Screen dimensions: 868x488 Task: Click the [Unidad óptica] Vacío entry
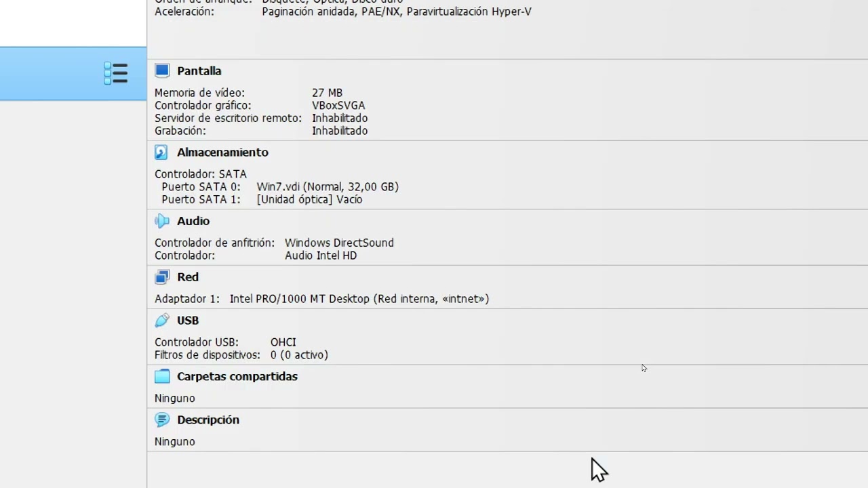[x=309, y=199]
